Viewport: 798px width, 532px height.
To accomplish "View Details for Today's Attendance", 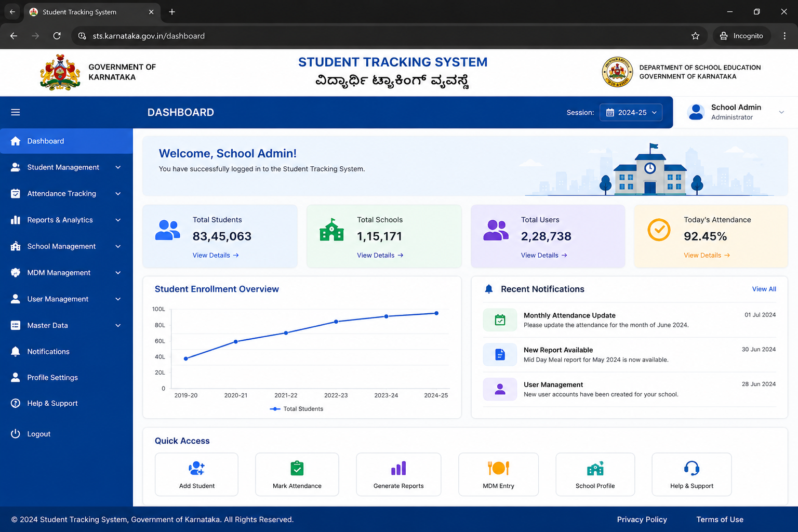I will (x=707, y=255).
